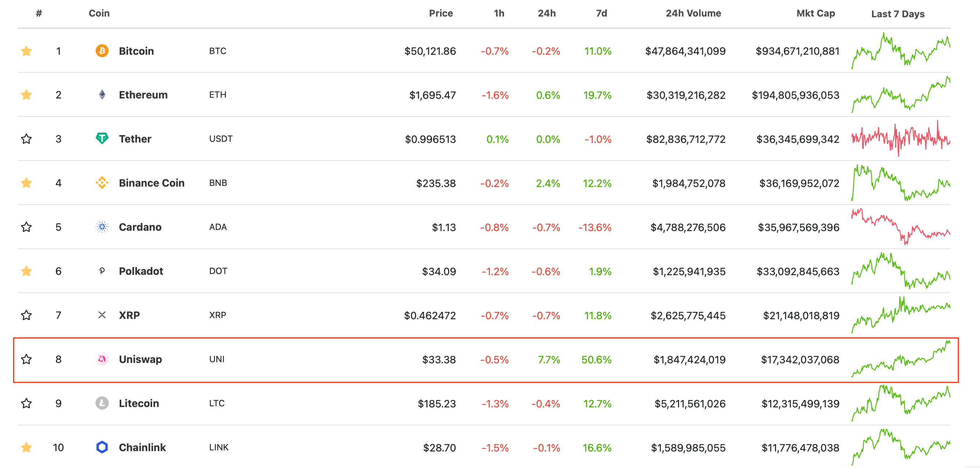Click Tether 24h volume $82,836,712,772
980x468 pixels.
[x=685, y=139]
